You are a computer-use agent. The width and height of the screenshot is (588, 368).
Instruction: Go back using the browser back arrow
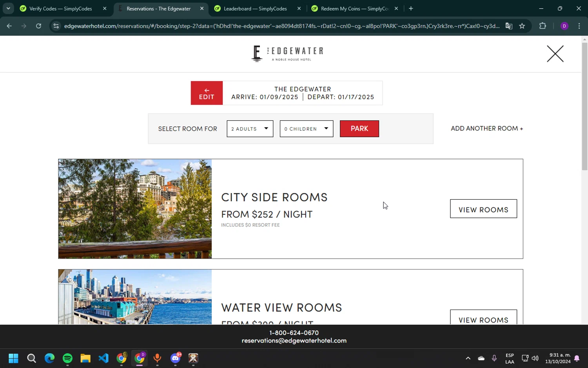[x=9, y=26]
